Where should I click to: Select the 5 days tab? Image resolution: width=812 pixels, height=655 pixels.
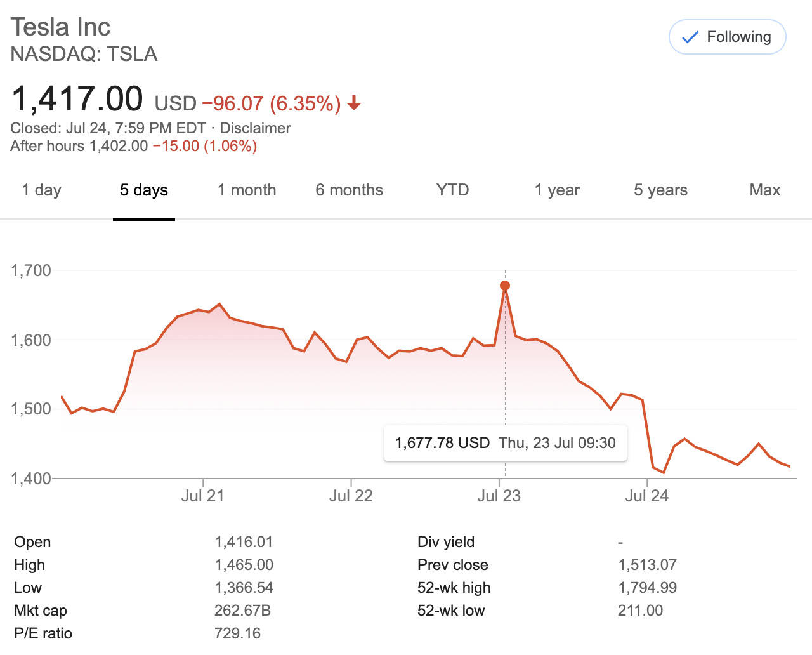(144, 190)
